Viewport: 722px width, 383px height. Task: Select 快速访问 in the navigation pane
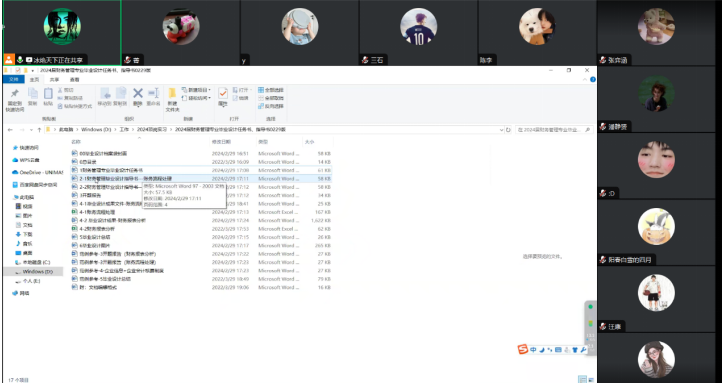(x=26, y=148)
